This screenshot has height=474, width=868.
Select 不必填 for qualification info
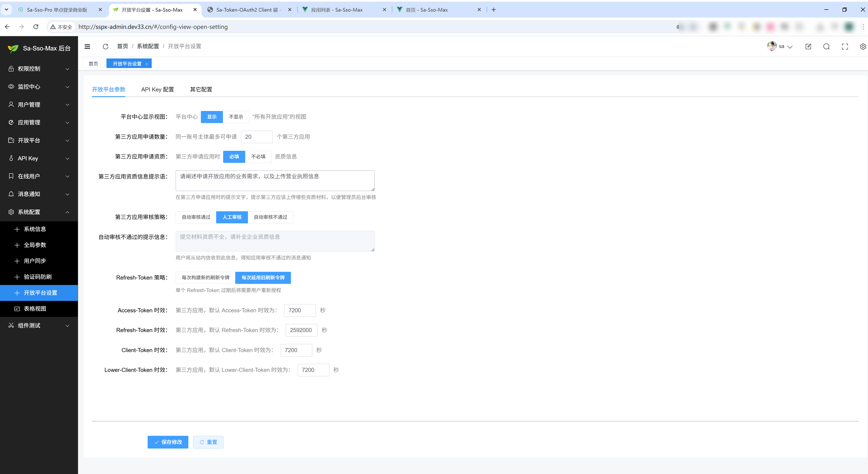tap(258, 157)
